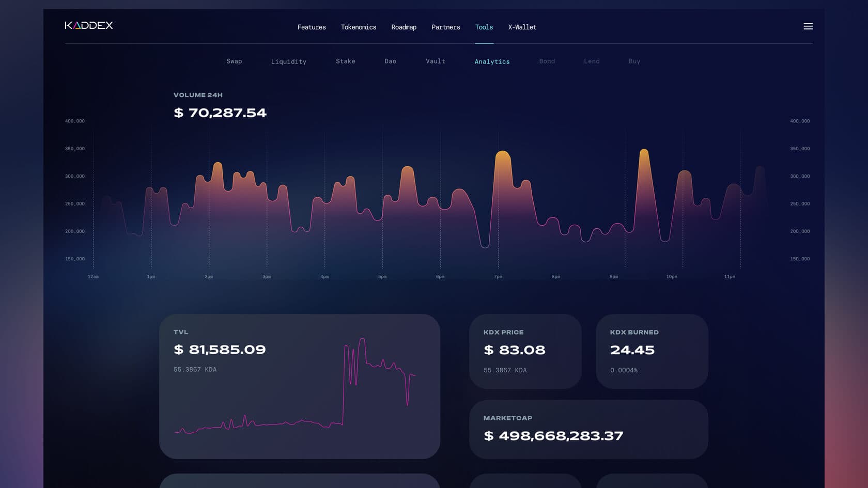The width and height of the screenshot is (868, 488).
Task: Navigate to X-Wallet
Action: click(522, 27)
